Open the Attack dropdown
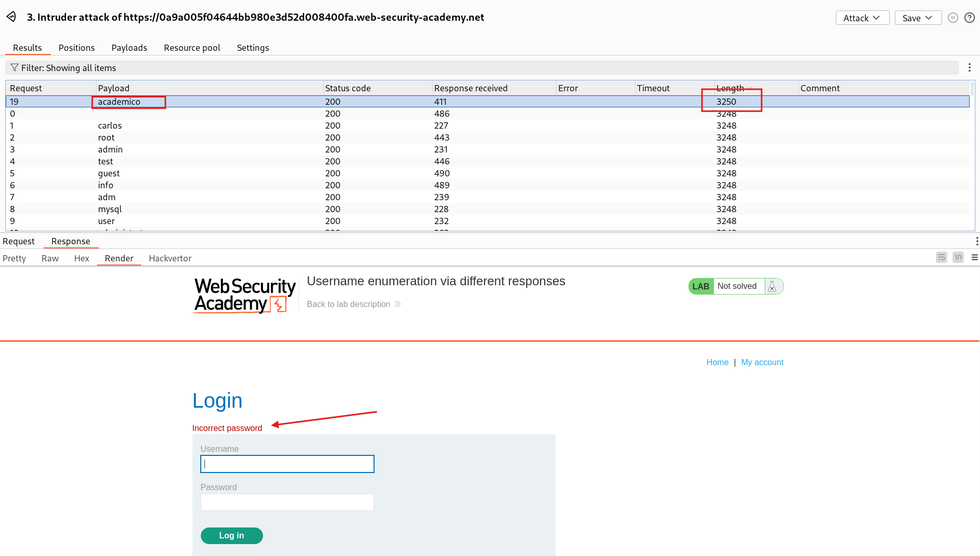980x556 pixels. coord(862,17)
